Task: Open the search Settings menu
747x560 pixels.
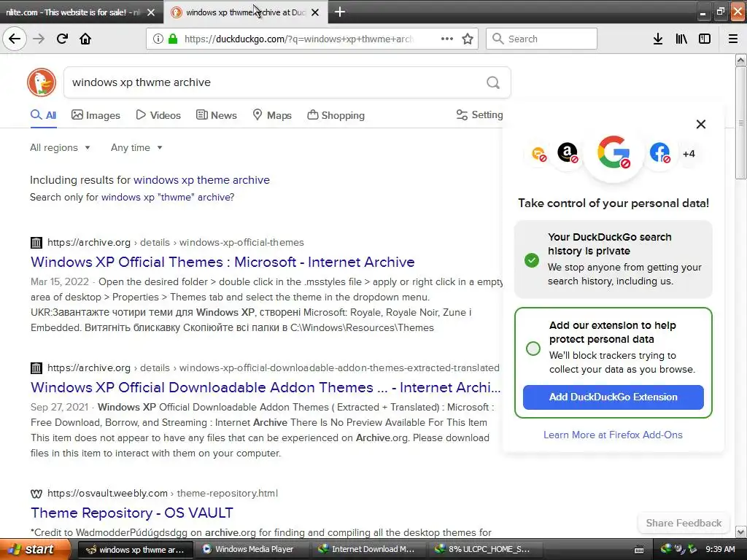Action: tap(480, 114)
